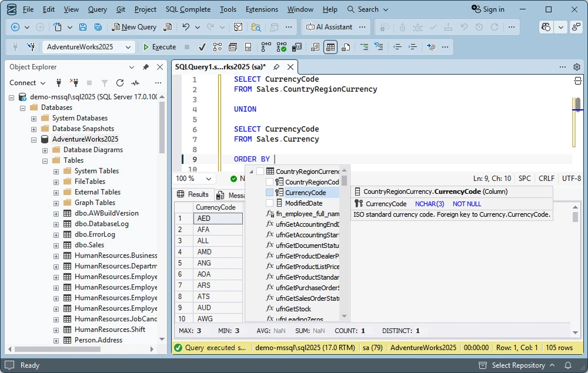
Task: Click the Find in Files icon
Action: tap(256, 27)
